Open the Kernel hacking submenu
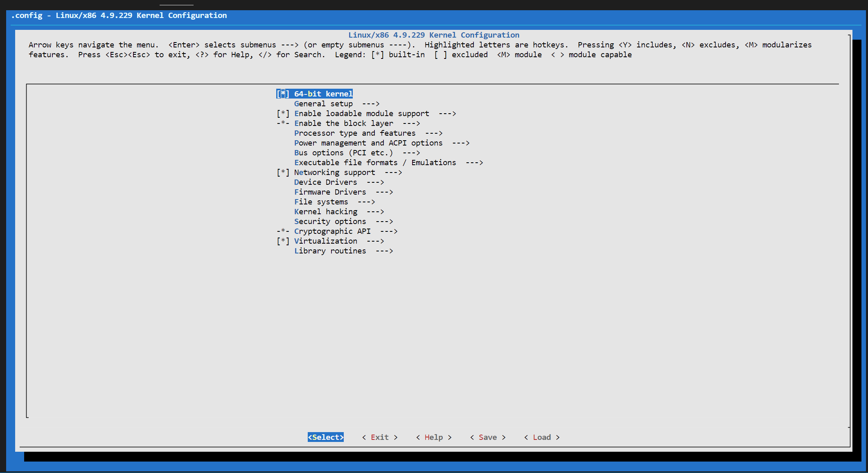The width and height of the screenshot is (868, 473). click(339, 212)
